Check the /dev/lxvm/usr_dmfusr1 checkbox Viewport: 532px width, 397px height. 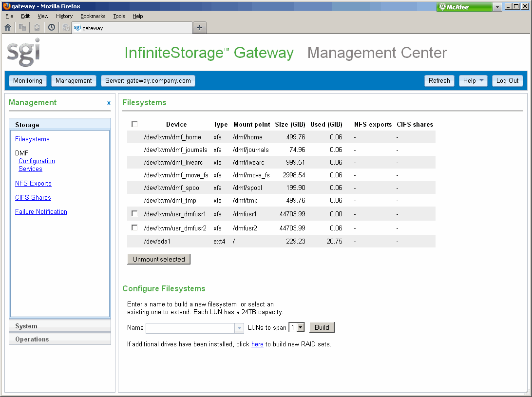pos(134,213)
